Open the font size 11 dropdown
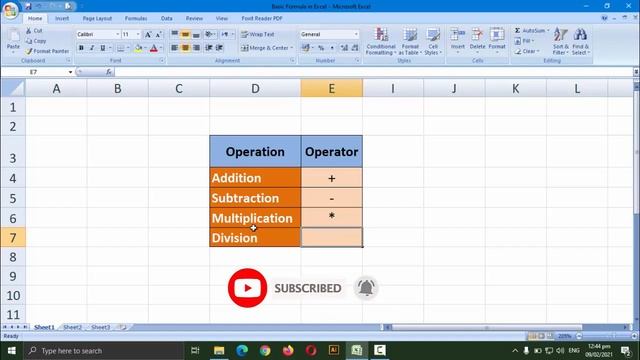The image size is (640, 360). click(138, 35)
